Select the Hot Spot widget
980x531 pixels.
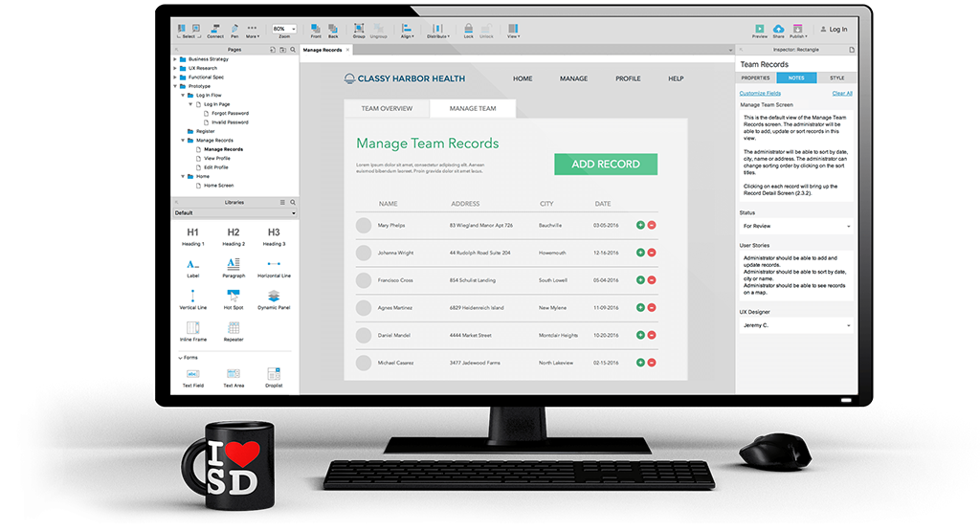pos(234,299)
